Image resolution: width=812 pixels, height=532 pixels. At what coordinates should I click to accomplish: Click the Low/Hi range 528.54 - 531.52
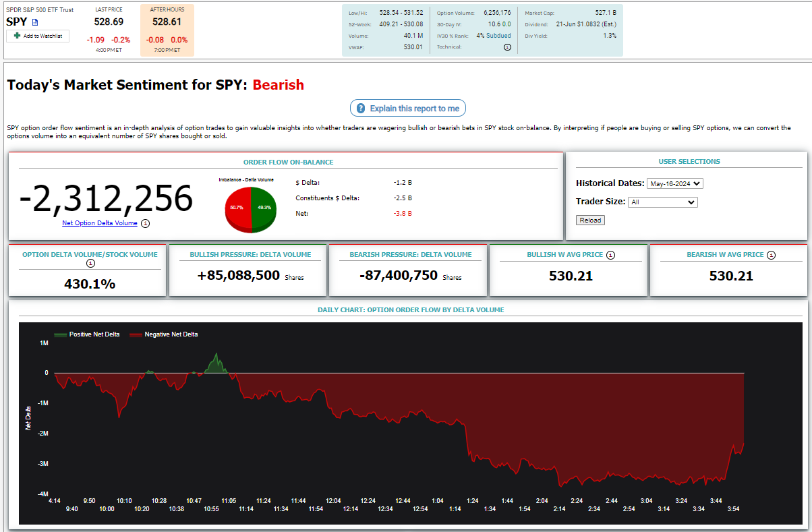pyautogui.click(x=401, y=13)
